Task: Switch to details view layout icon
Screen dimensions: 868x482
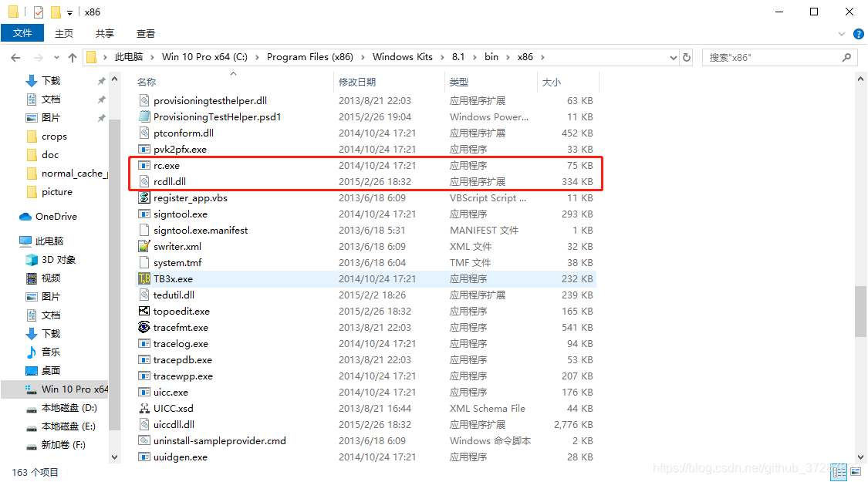Action: [839, 472]
